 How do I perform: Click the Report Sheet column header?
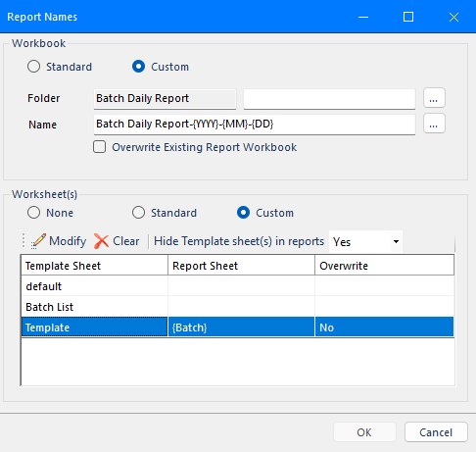click(241, 266)
